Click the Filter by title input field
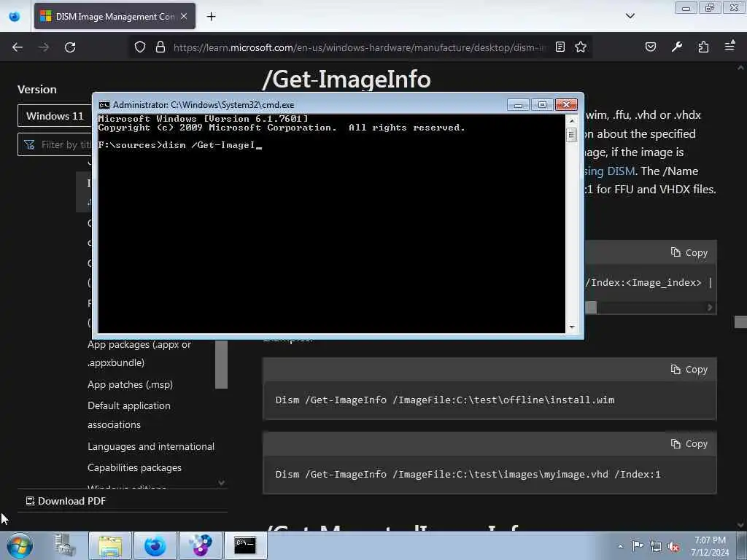The image size is (747, 560). (x=55, y=144)
